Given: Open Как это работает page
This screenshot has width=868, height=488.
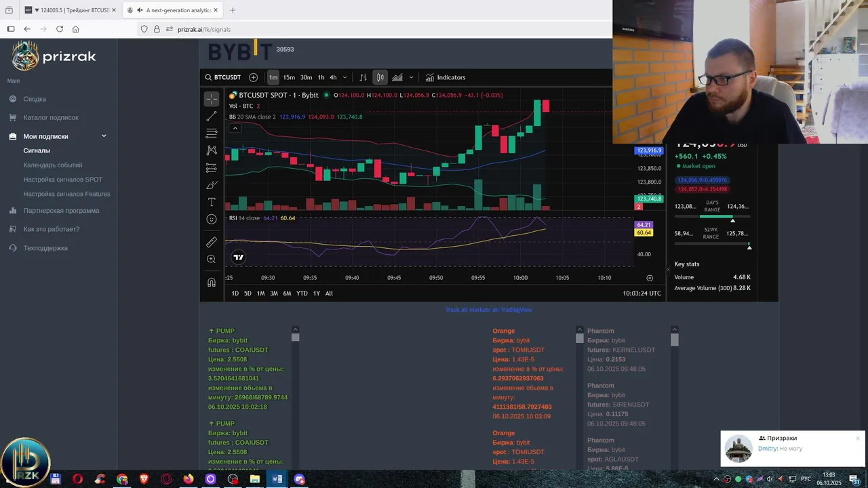Looking at the screenshot, I should tap(52, 229).
